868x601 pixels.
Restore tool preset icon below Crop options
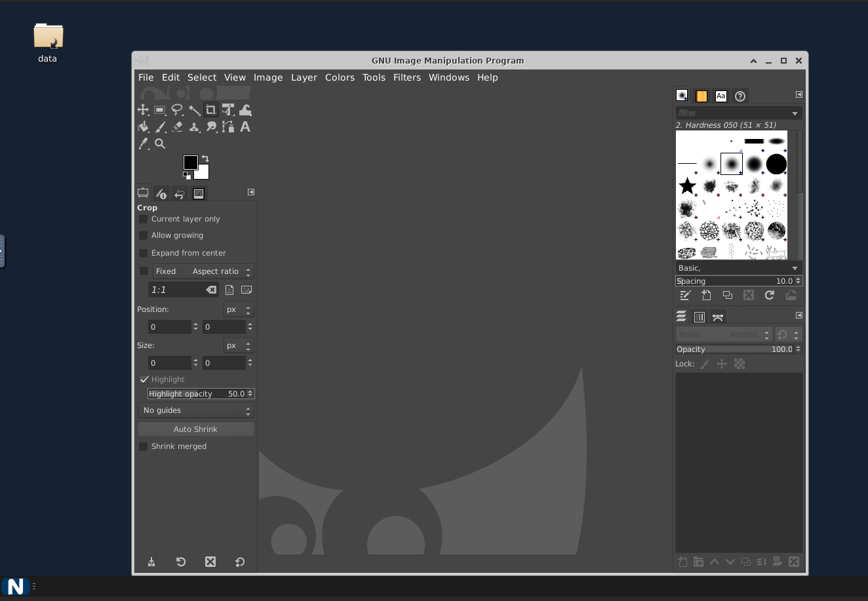click(x=181, y=562)
